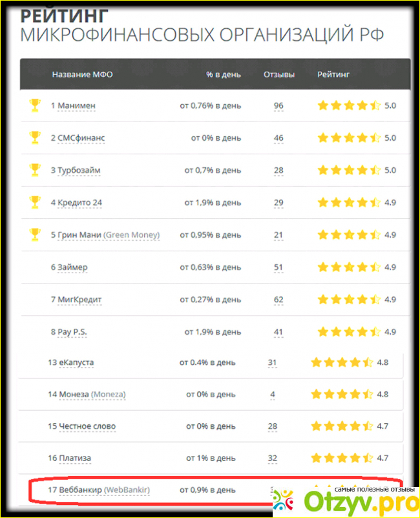Sort by the Отзывы column header
Image resolution: width=420 pixels, height=518 pixels.
278,74
